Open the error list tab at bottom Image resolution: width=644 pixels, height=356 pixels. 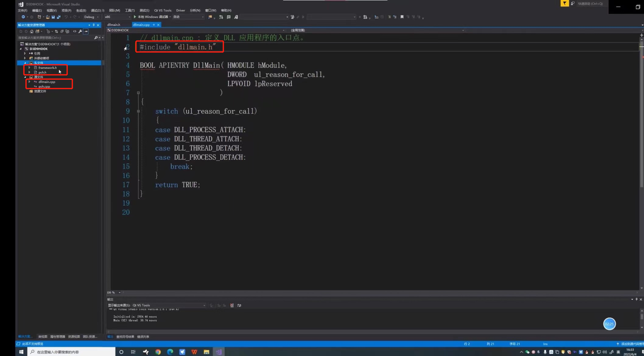[x=143, y=337]
